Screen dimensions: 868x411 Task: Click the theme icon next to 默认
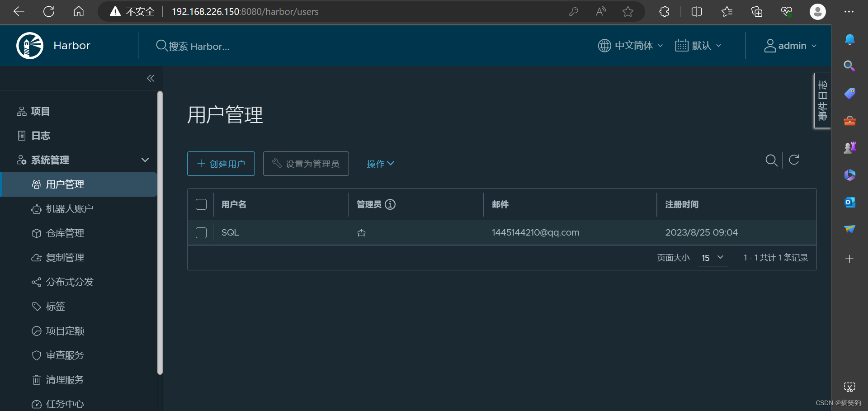(683, 45)
